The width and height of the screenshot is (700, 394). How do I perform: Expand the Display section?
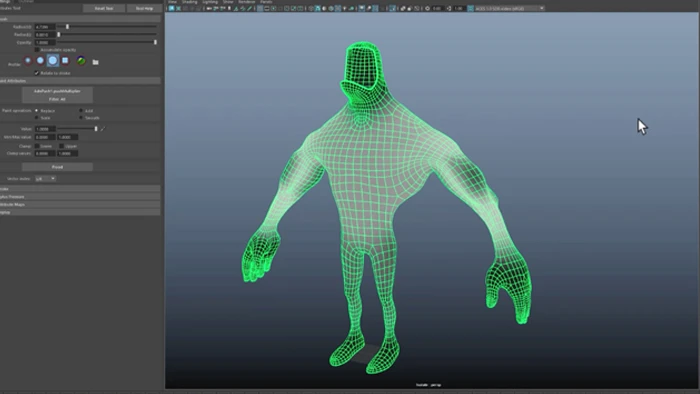click(80, 212)
